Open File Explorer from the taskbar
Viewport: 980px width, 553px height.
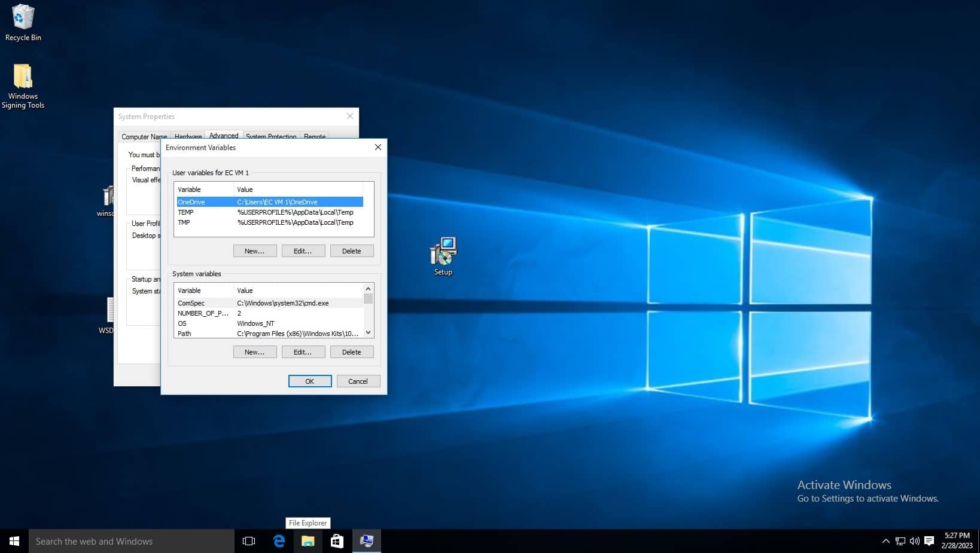308,541
